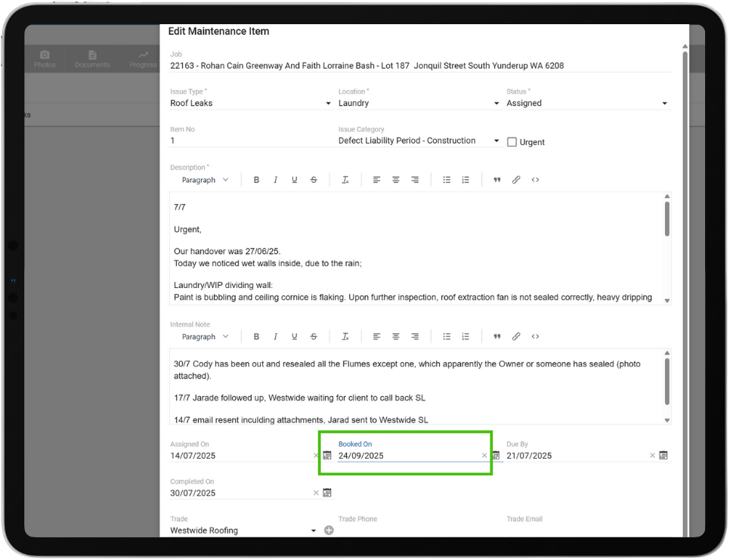The width and height of the screenshot is (730, 560).
Task: Open the Photos tab
Action: coord(45,59)
